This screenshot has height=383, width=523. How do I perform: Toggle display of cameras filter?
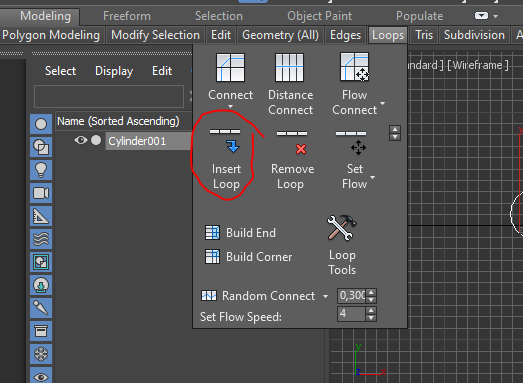(41, 193)
